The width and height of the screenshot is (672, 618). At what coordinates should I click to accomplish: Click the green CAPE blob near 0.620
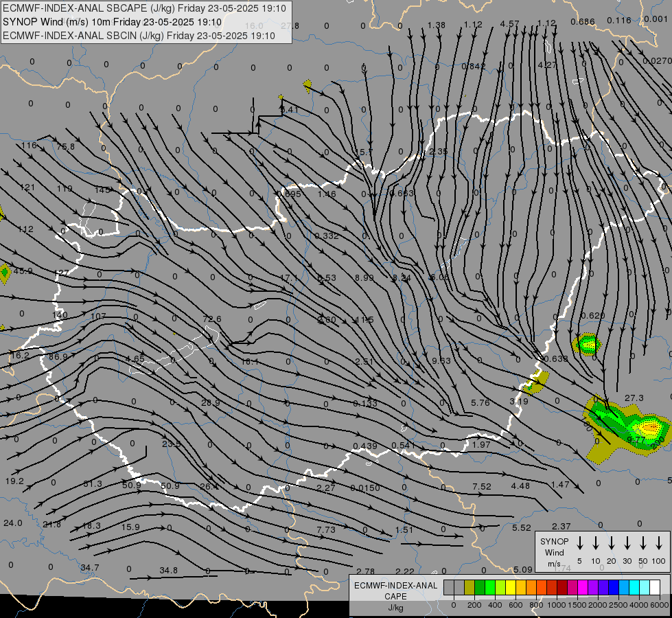pos(587,344)
